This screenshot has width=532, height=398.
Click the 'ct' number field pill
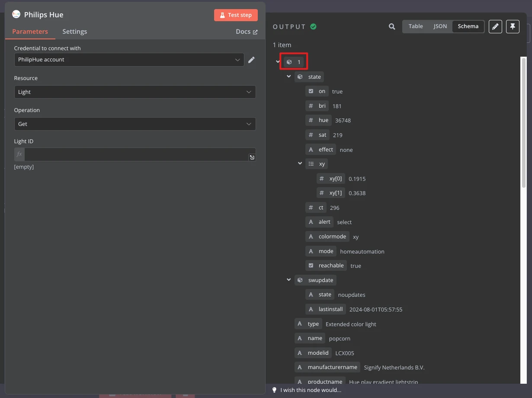pyautogui.click(x=316, y=208)
